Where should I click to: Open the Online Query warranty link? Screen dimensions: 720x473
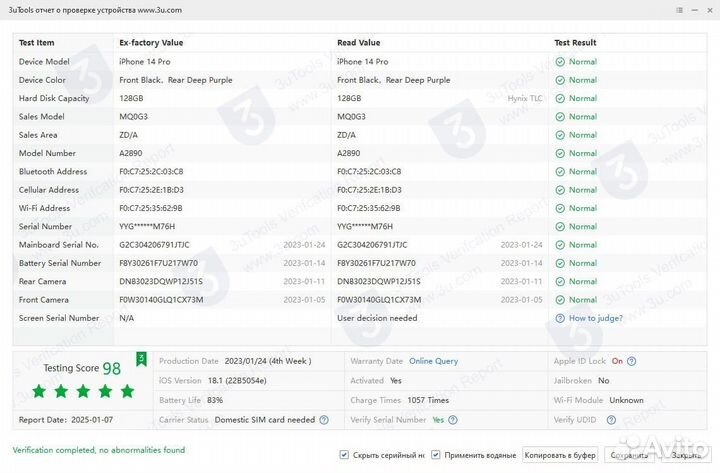(x=433, y=361)
